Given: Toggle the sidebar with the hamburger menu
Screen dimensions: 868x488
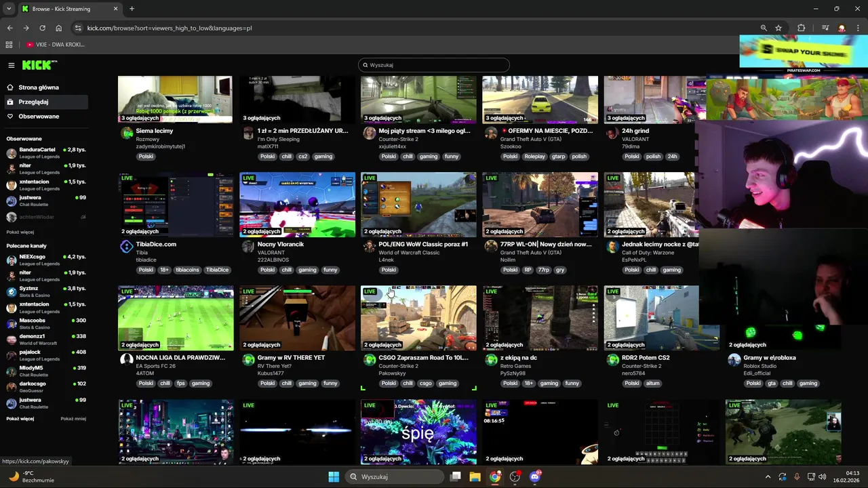Looking at the screenshot, I should click(x=12, y=65).
